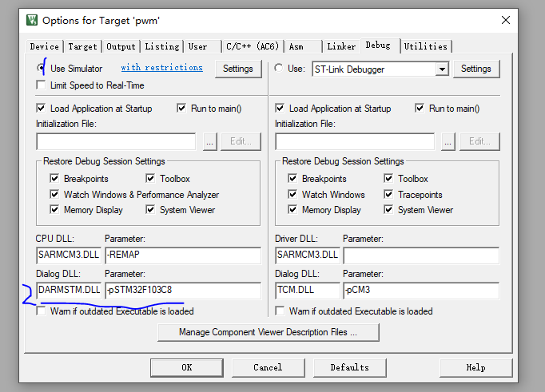Open Manage Component Viewer Description Files

point(268,332)
